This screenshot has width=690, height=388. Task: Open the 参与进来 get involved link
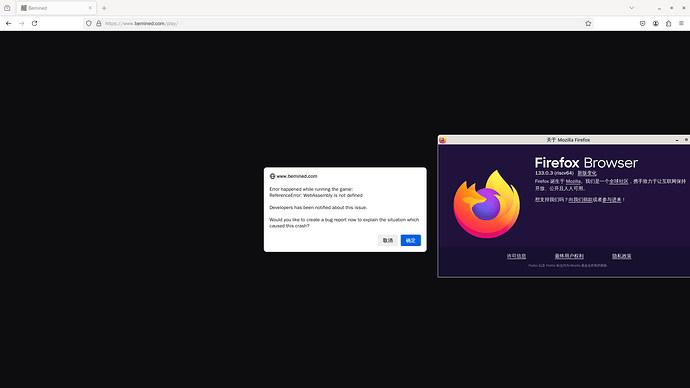[612, 200]
